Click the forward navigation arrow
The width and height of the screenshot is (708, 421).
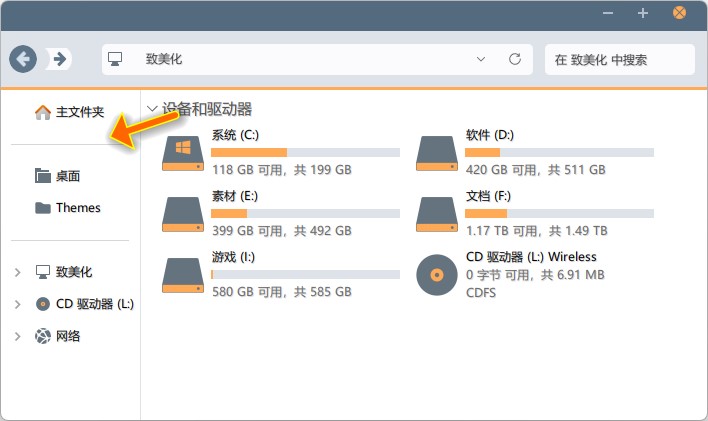[59, 59]
